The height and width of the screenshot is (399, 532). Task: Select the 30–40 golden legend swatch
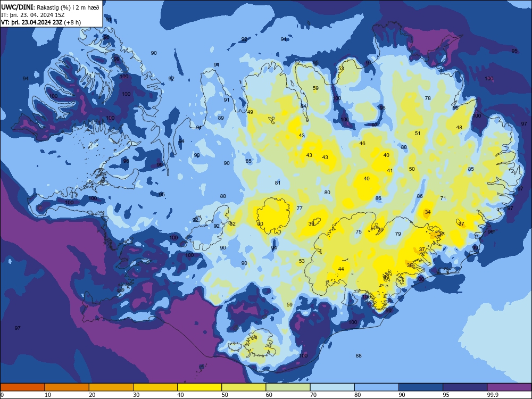[155, 387]
